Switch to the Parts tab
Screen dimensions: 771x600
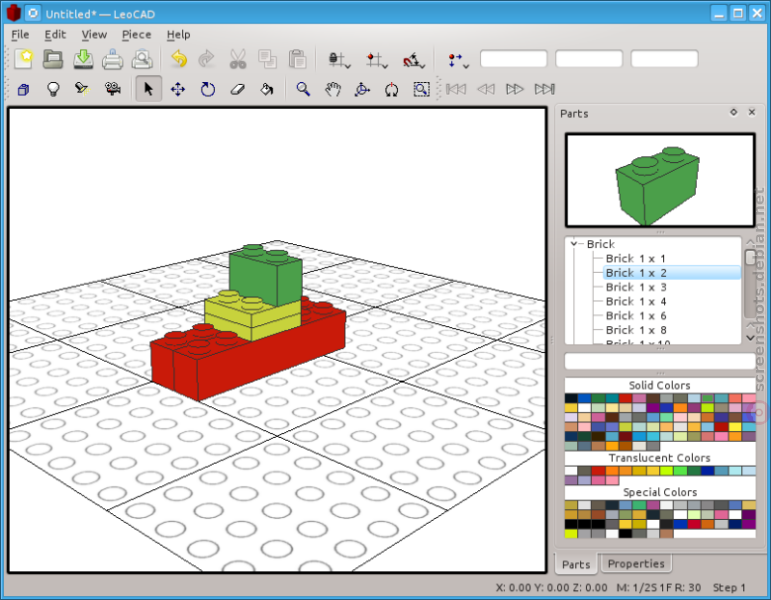(576, 564)
